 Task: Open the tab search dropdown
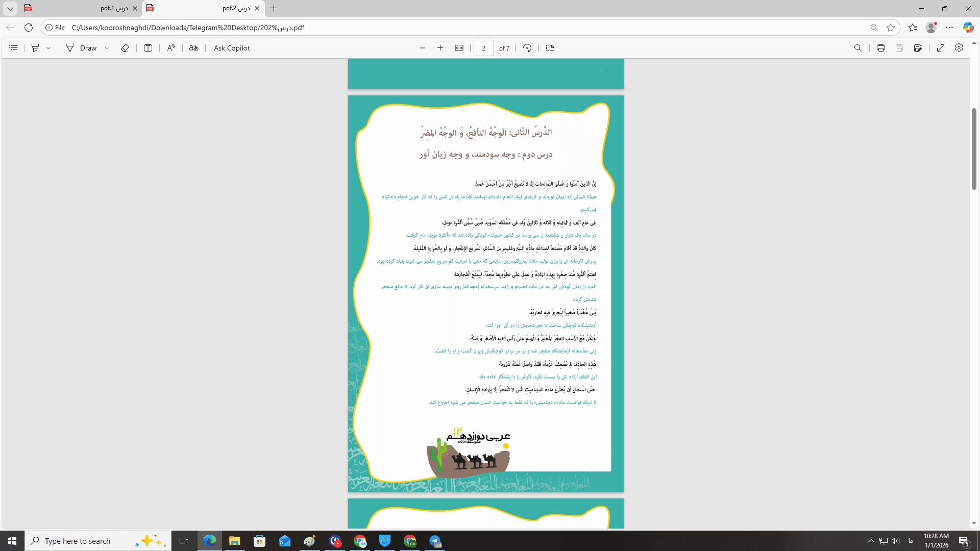(10, 8)
